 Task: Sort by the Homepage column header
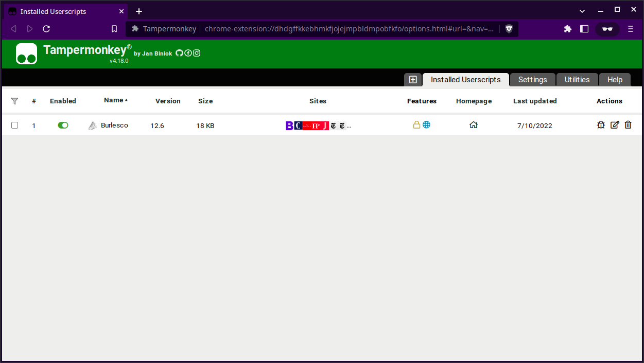pyautogui.click(x=474, y=101)
